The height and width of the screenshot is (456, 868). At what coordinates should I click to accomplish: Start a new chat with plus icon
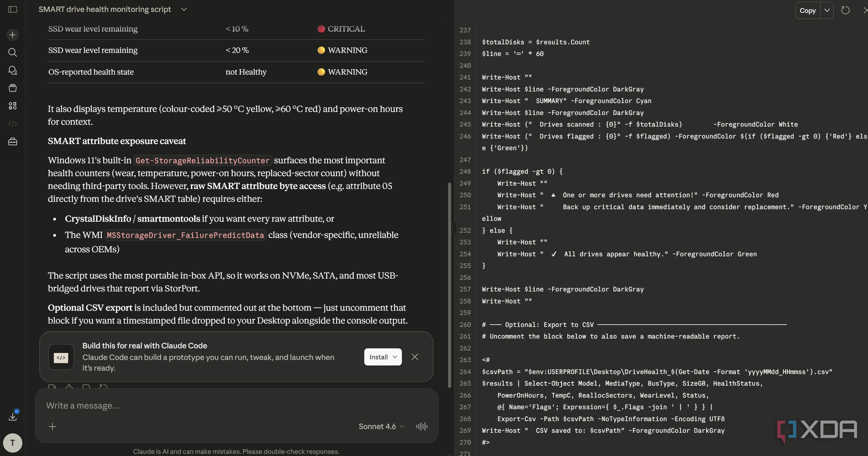13,35
